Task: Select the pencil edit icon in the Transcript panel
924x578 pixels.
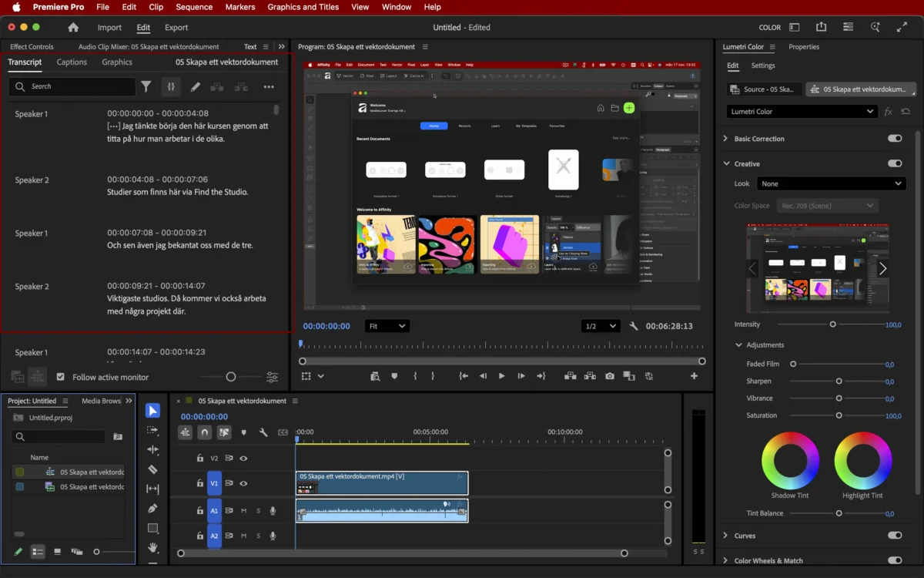Action: click(x=195, y=86)
